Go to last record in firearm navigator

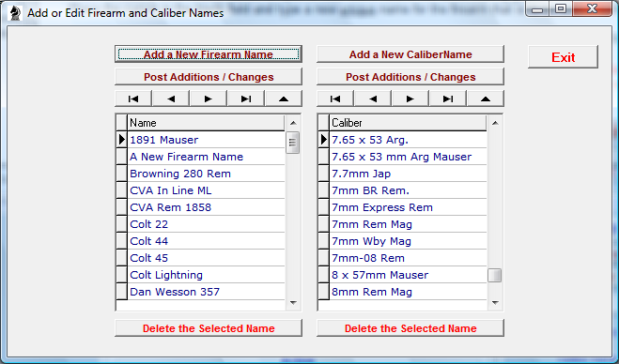point(246,99)
